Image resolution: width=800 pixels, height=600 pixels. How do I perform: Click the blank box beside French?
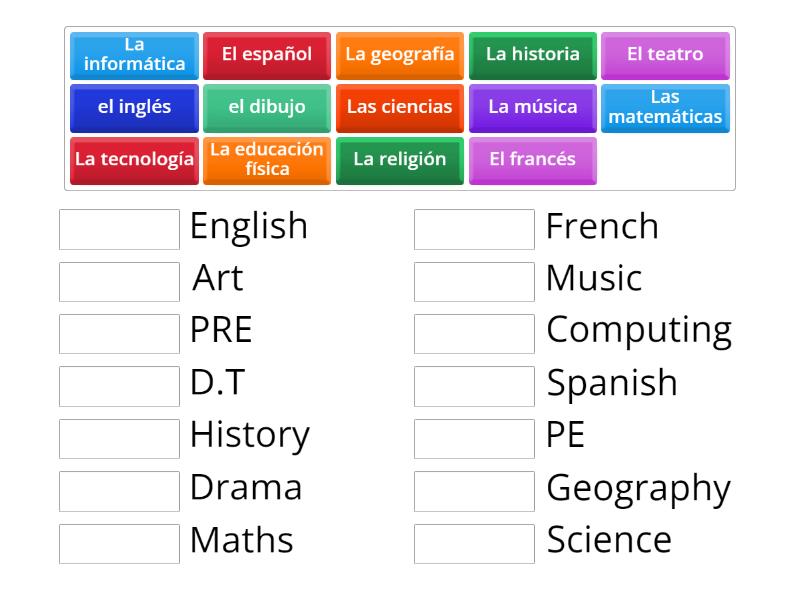point(474,229)
